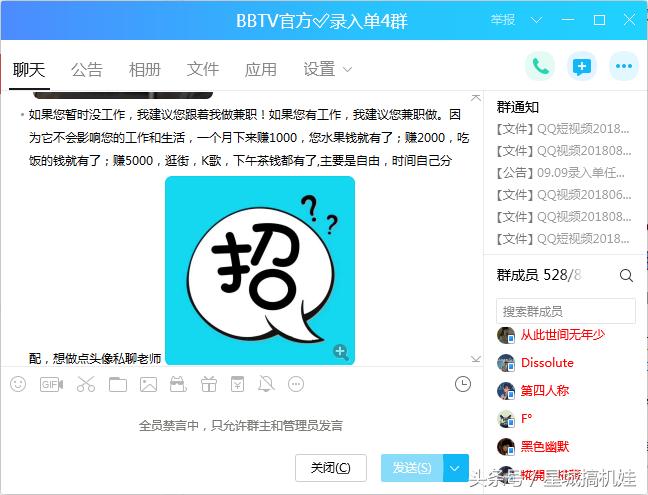Open the 应用 tab
Viewport: 648px width, 495px height.
click(x=260, y=69)
